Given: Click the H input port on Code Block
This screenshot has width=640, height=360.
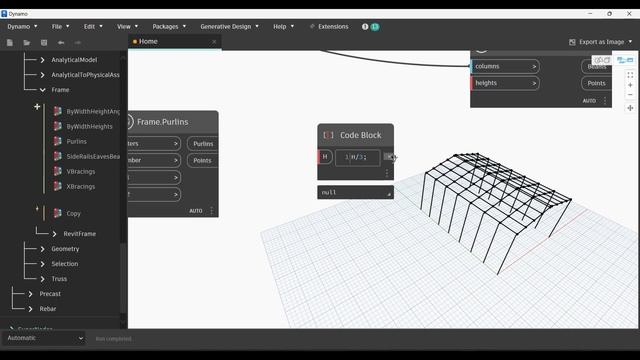Looking at the screenshot, I should [x=325, y=157].
